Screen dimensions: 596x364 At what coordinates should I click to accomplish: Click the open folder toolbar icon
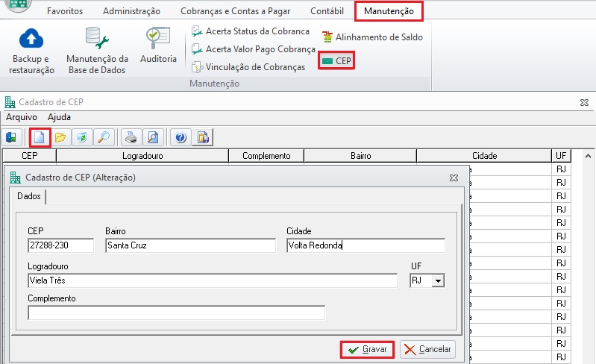pos(60,137)
